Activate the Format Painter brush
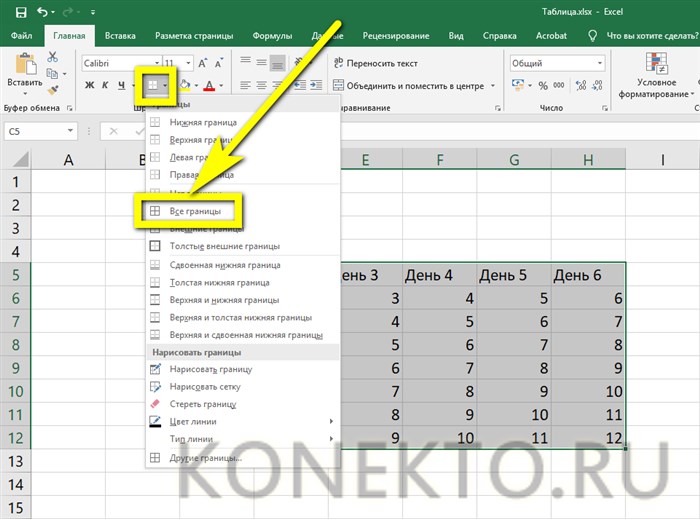Viewport: 700px width, 519px height. pos(53,90)
